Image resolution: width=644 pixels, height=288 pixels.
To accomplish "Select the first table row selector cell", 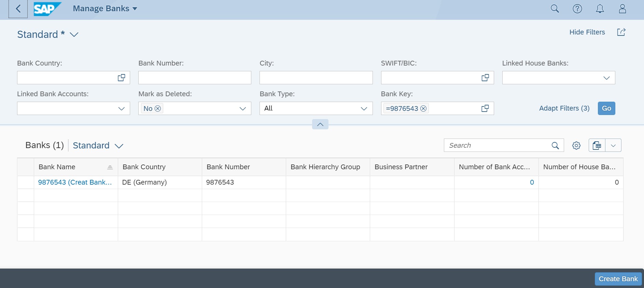I will [x=26, y=183].
